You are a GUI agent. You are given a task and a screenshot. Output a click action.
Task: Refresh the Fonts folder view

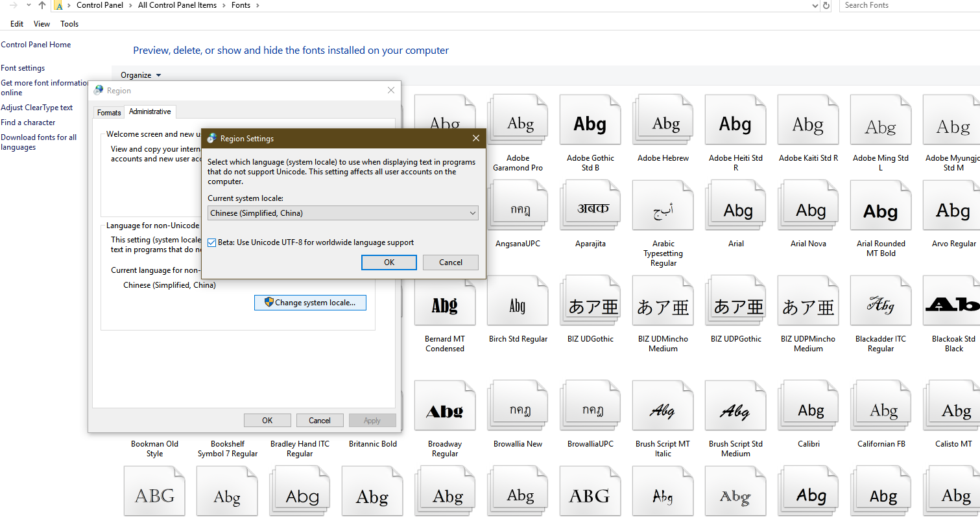(826, 5)
